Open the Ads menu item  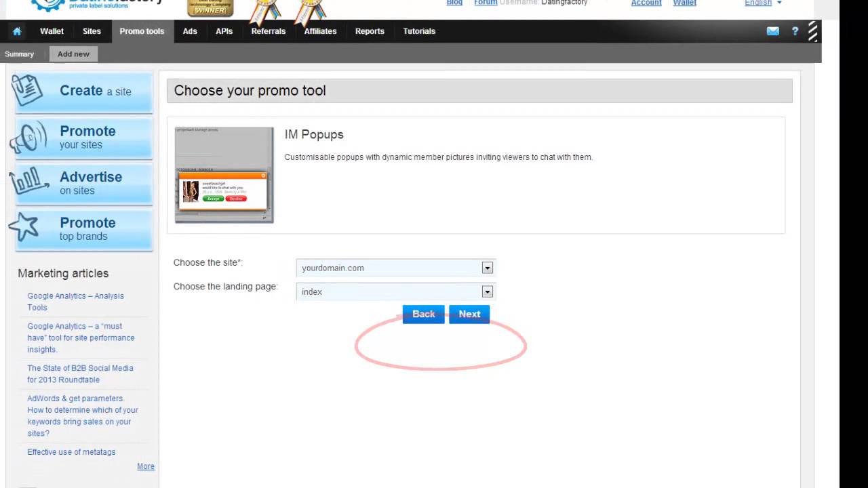tap(190, 31)
